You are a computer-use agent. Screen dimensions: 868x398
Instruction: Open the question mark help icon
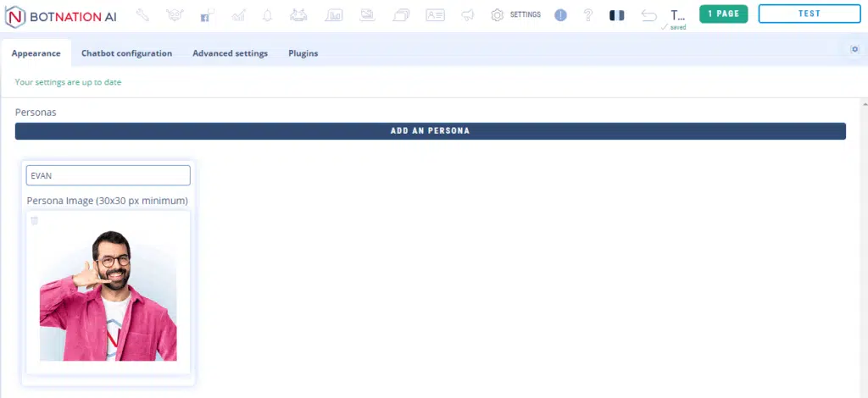coord(587,15)
